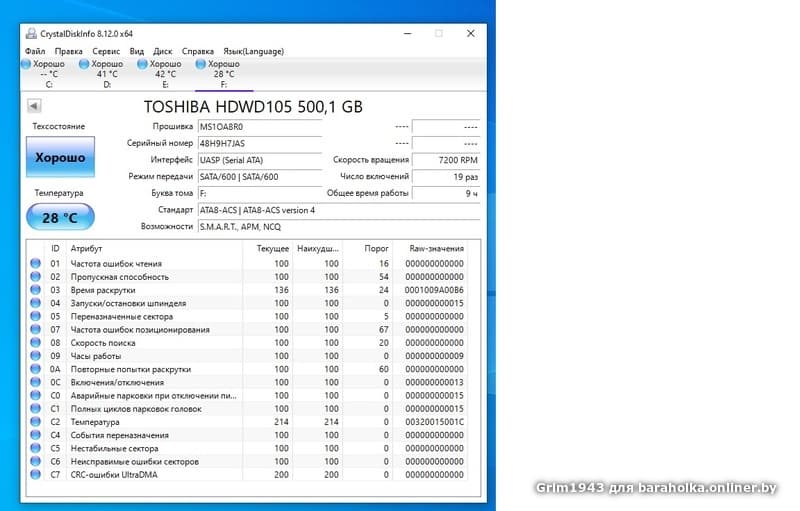The width and height of the screenshot is (800, 511).
Task: Click status circle for attribute 05 row
Action: click(35, 316)
